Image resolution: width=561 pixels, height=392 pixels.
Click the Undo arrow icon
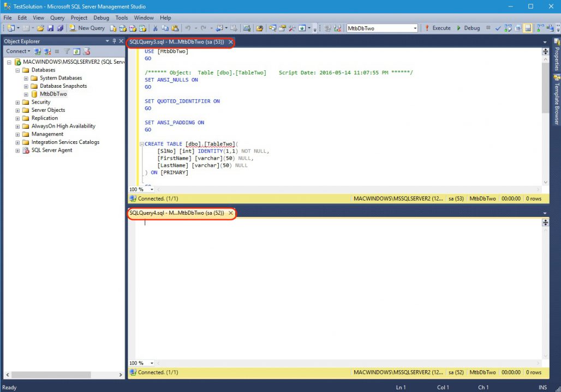coord(188,28)
